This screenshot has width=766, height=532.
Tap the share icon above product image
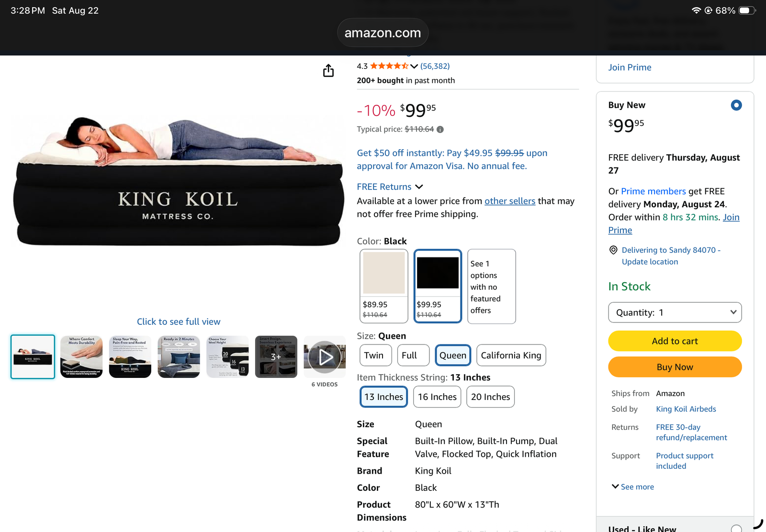click(x=328, y=71)
